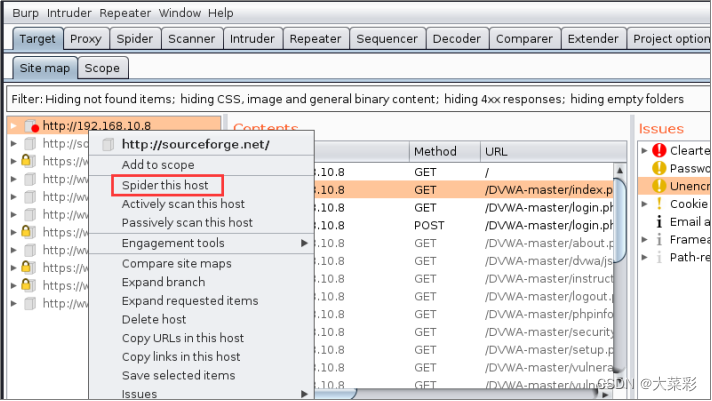Image resolution: width=712 pixels, height=401 pixels.
Task: Select the http://192.168.10.8 host row
Action: 114,126
